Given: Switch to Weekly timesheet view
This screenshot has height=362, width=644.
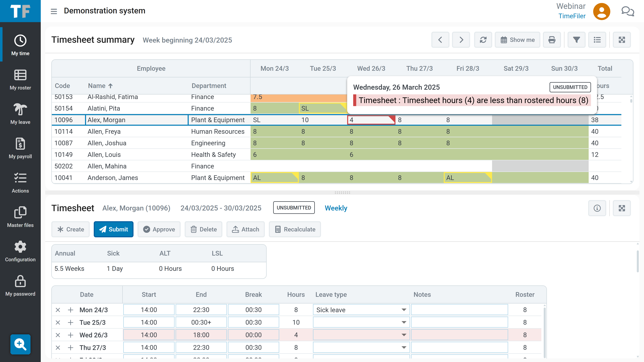Looking at the screenshot, I should [x=336, y=208].
